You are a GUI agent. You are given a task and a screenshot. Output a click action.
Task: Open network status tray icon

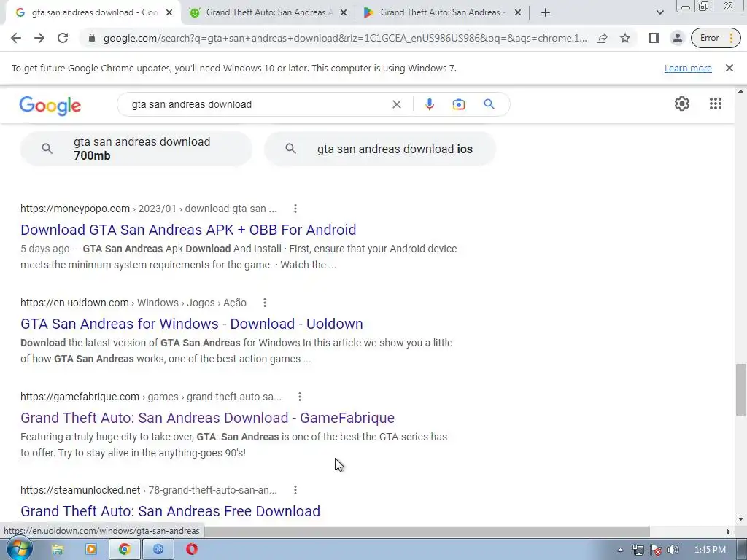(638, 550)
